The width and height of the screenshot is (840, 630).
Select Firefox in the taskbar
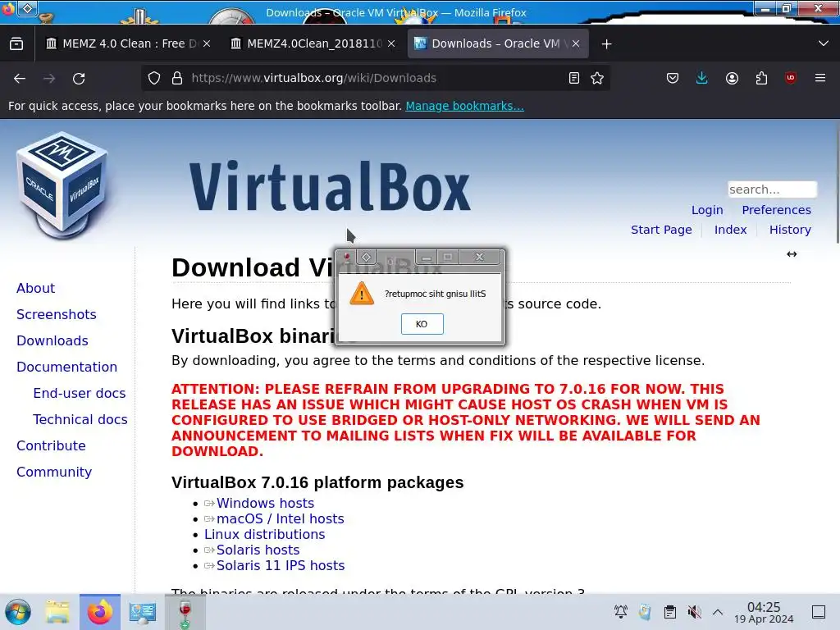100,612
